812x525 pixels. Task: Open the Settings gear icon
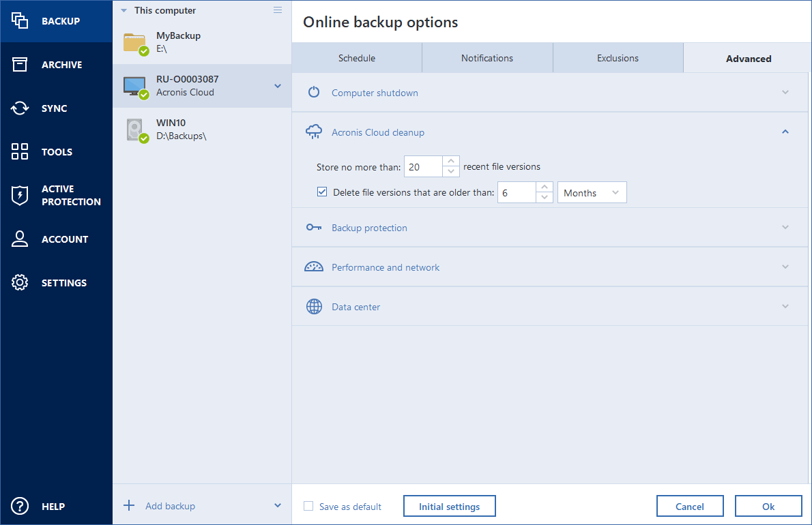(20, 283)
